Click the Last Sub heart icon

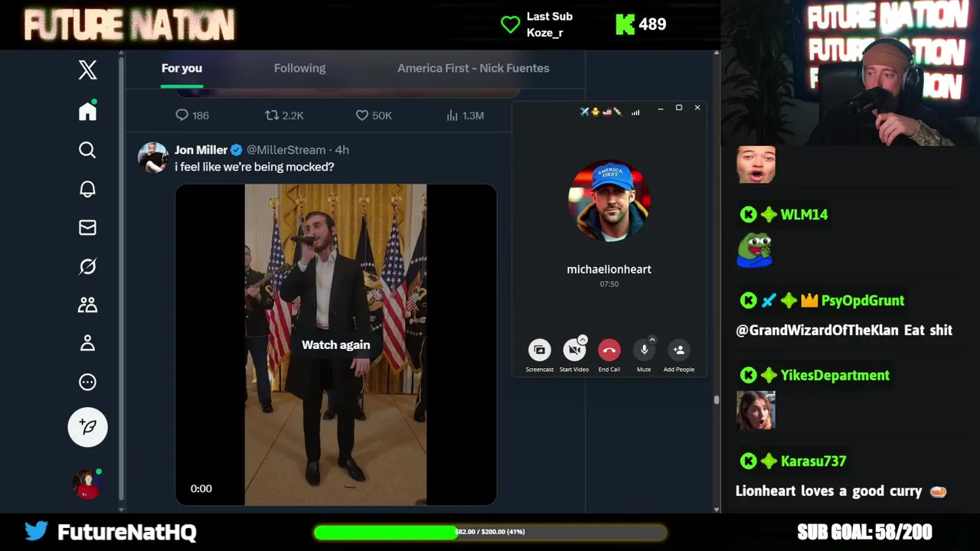510,24
